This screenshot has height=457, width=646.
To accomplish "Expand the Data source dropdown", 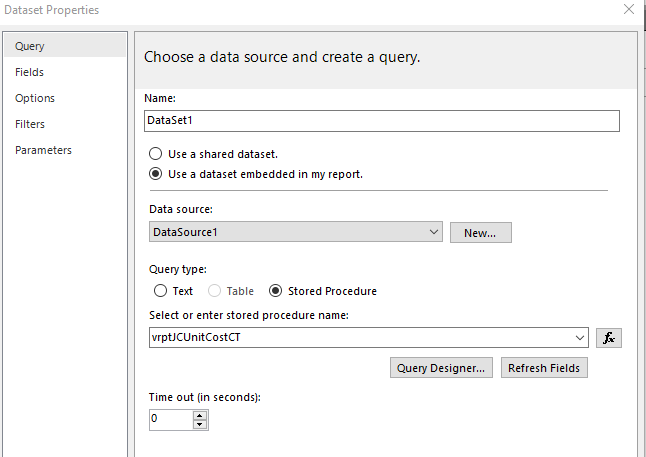I will [x=433, y=232].
